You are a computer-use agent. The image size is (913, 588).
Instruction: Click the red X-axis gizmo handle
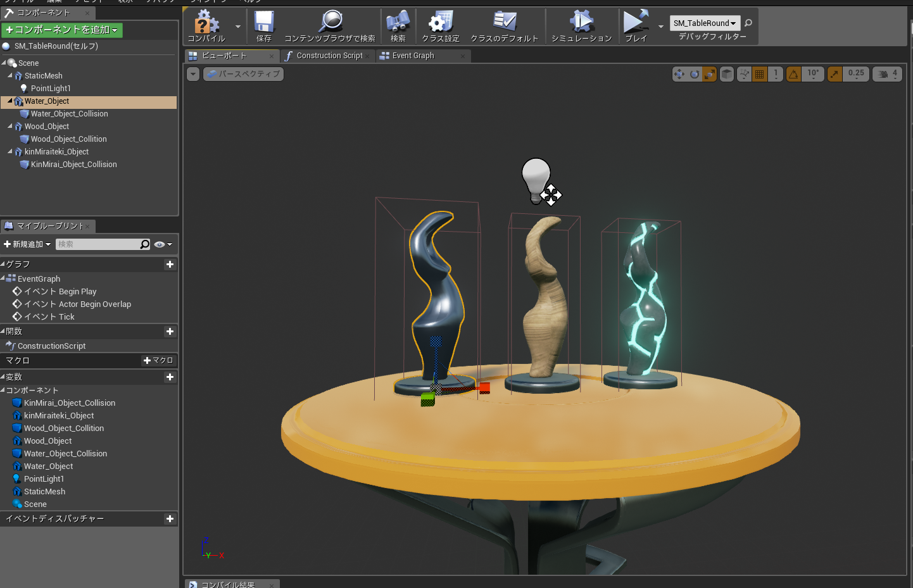click(484, 388)
